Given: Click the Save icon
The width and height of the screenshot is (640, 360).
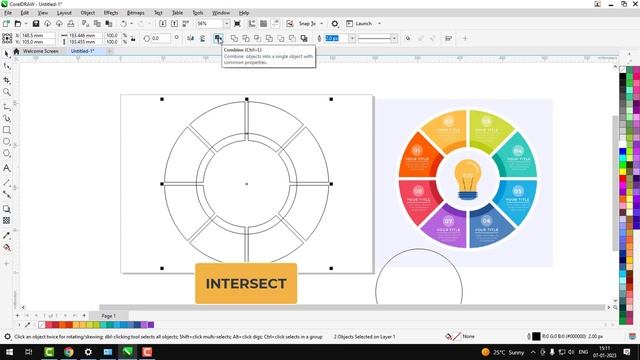Looking at the screenshot, I should (36, 24).
